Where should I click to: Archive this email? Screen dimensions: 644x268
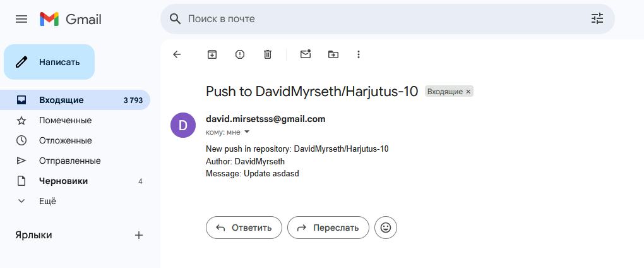point(212,54)
